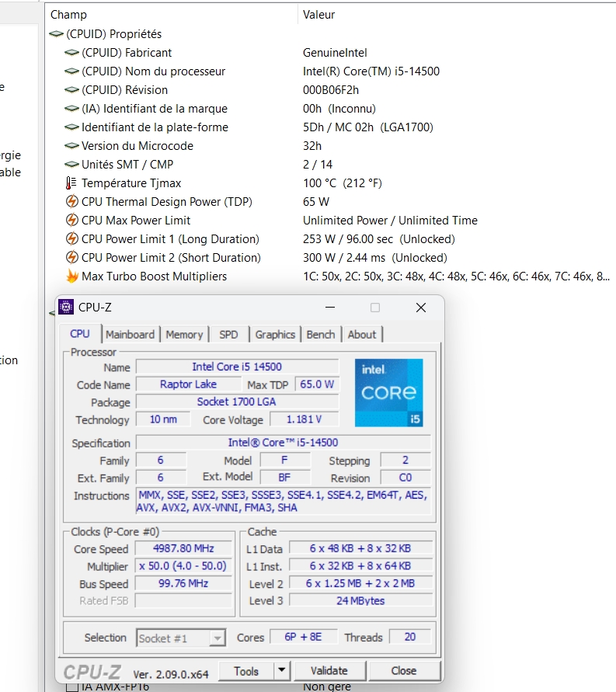Switch to the Mainboard tab
The image size is (616, 692).
tap(131, 335)
